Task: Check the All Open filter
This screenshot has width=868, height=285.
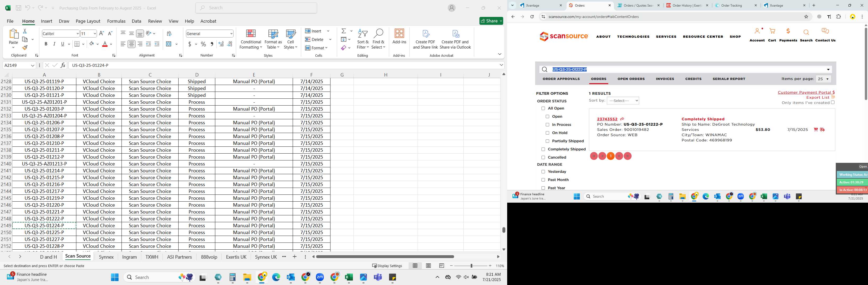Action: pos(543,108)
